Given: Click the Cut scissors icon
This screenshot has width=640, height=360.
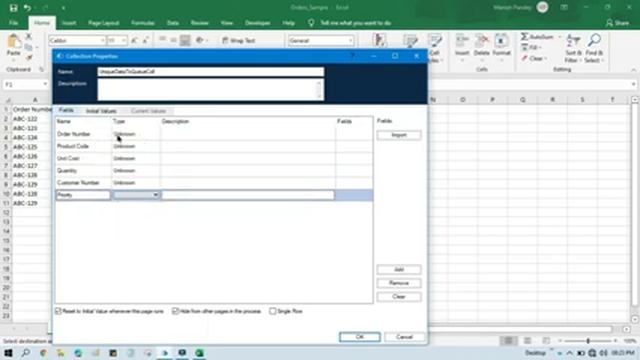Looking at the screenshot, I should 29,37.
